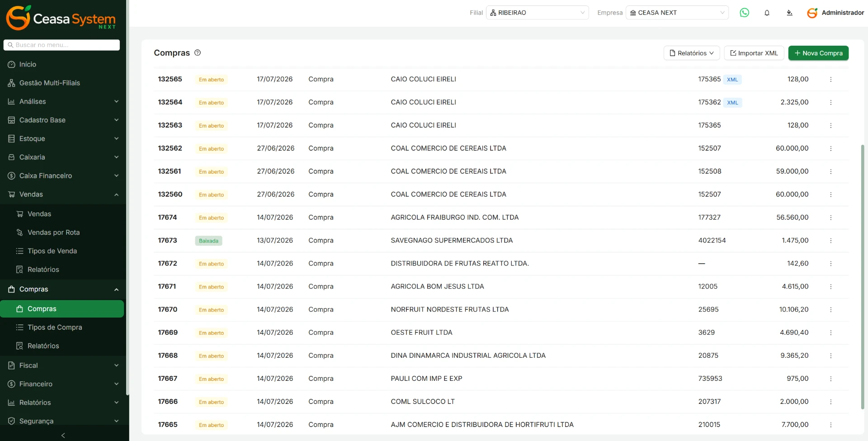The width and height of the screenshot is (868, 441).
Task: Open row actions menu for purchase 17674
Action: [830, 218]
